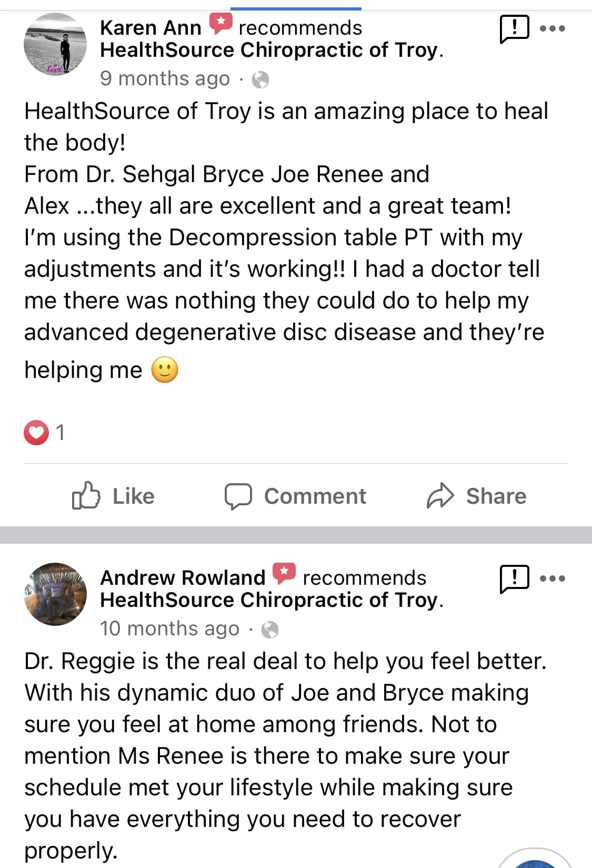The image size is (592, 868).
Task: Report Andrew Rowland's recommendation with flag icon
Action: tap(514, 578)
